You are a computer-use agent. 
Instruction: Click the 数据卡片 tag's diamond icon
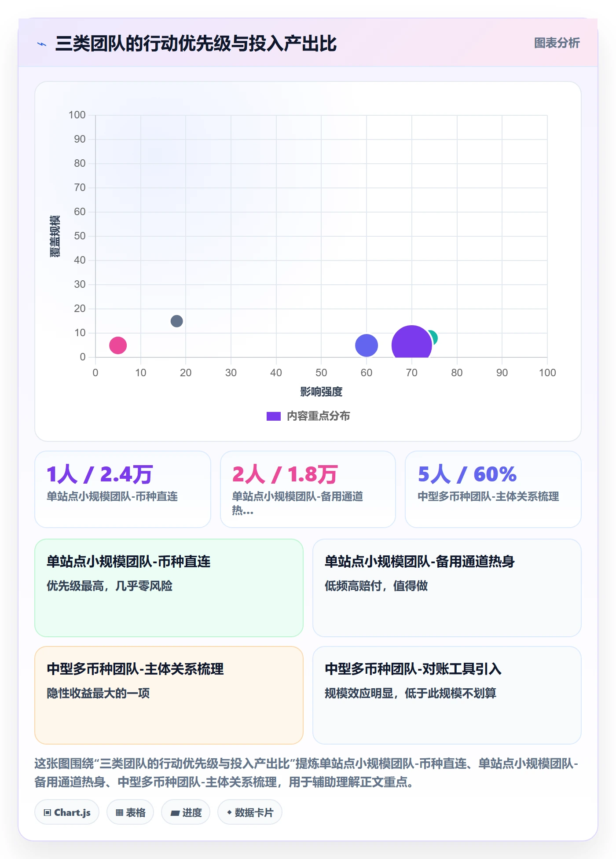pos(229,812)
